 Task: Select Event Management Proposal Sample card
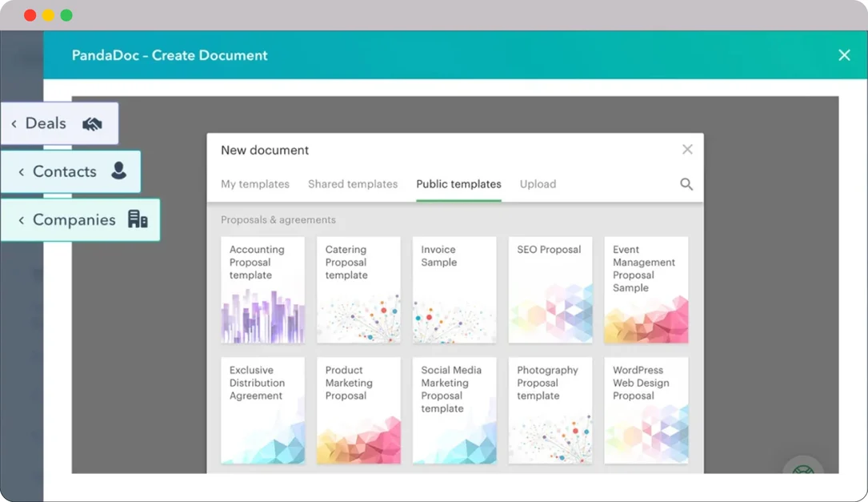coord(646,290)
